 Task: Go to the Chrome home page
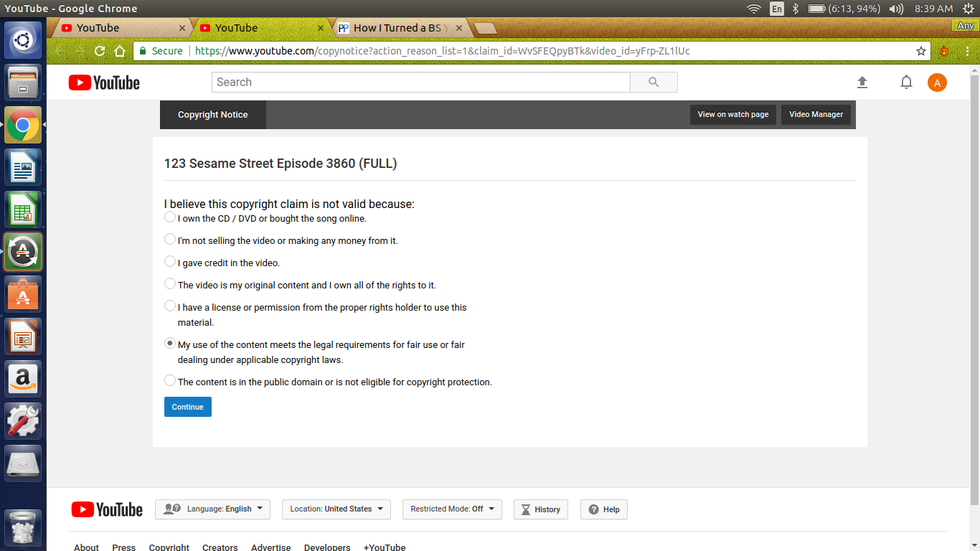(x=120, y=51)
